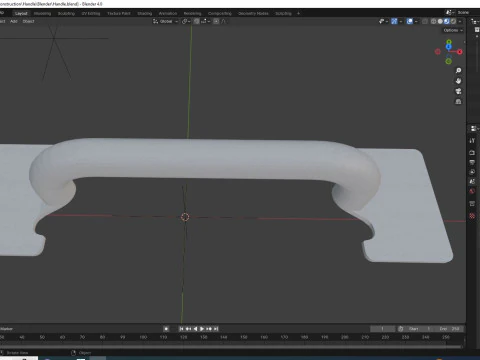Play the animation forward
Image resolution: width=480 pixels, height=360 pixels.
[202, 329]
